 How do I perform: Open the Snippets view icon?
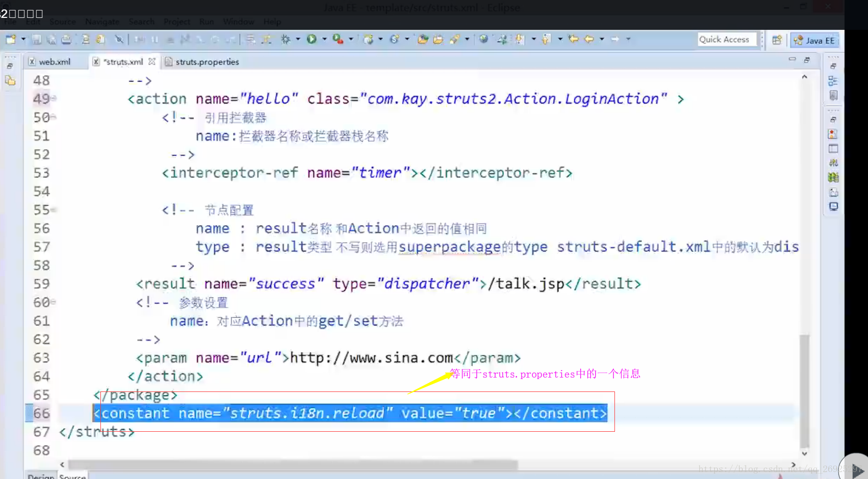click(x=833, y=192)
